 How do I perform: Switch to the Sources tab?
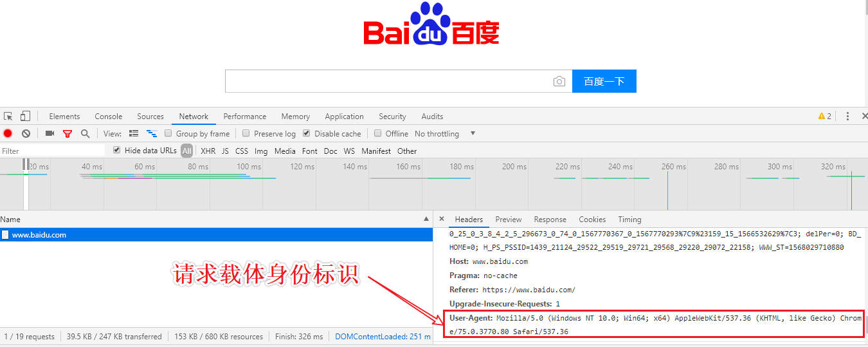(150, 117)
